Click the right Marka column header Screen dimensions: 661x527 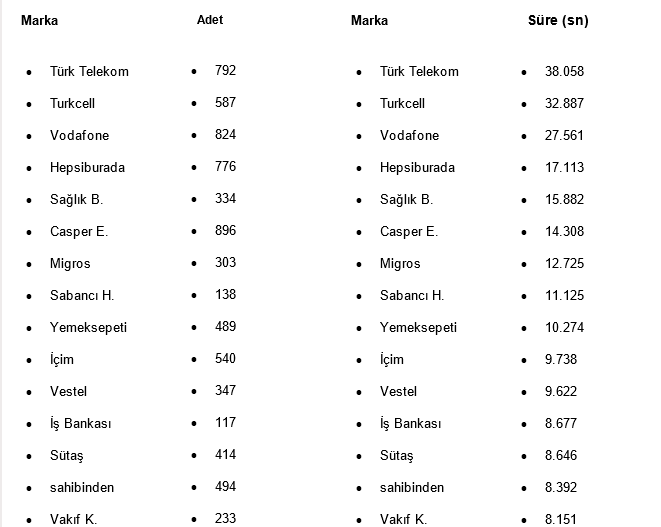coord(369,20)
